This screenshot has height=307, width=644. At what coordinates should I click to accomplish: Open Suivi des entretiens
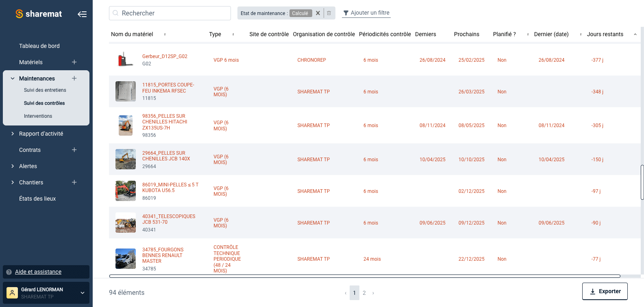[x=45, y=90]
